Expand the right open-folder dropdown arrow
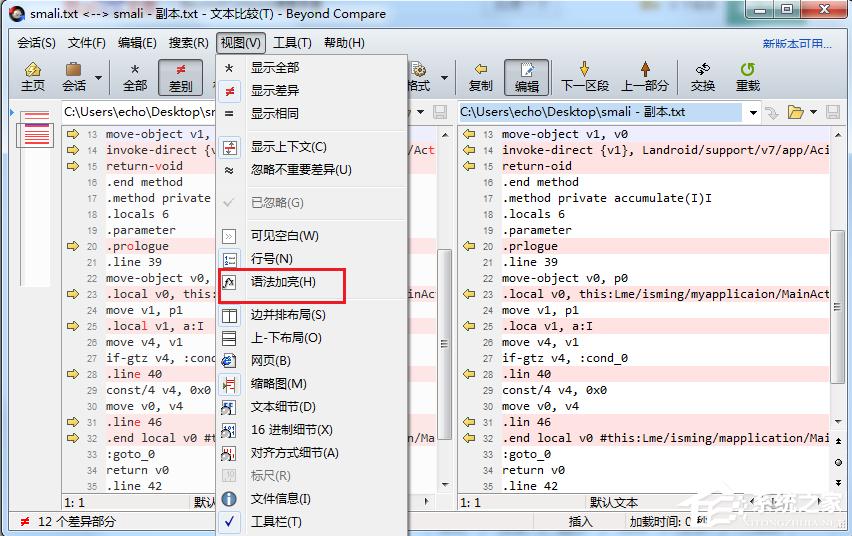Screen dimensions: 852x536 813,113
